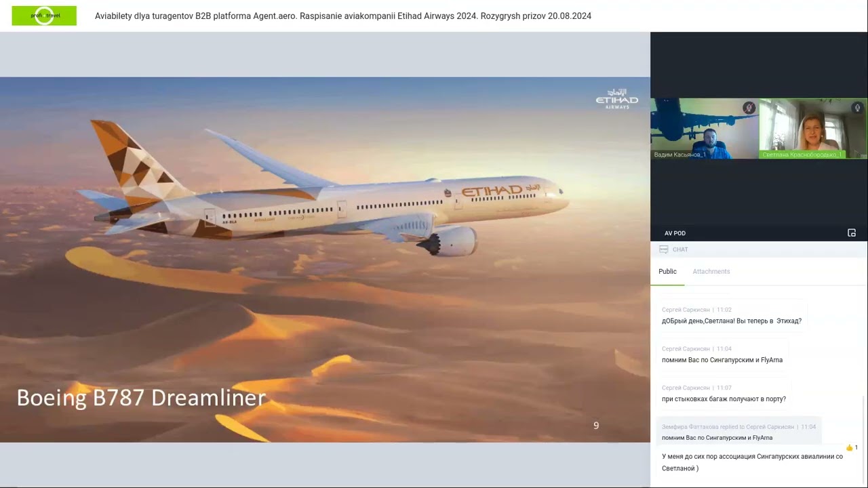The height and width of the screenshot is (488, 868).
Task: Click the Сергей Саркисян 11:07 message header
Action: click(696, 388)
